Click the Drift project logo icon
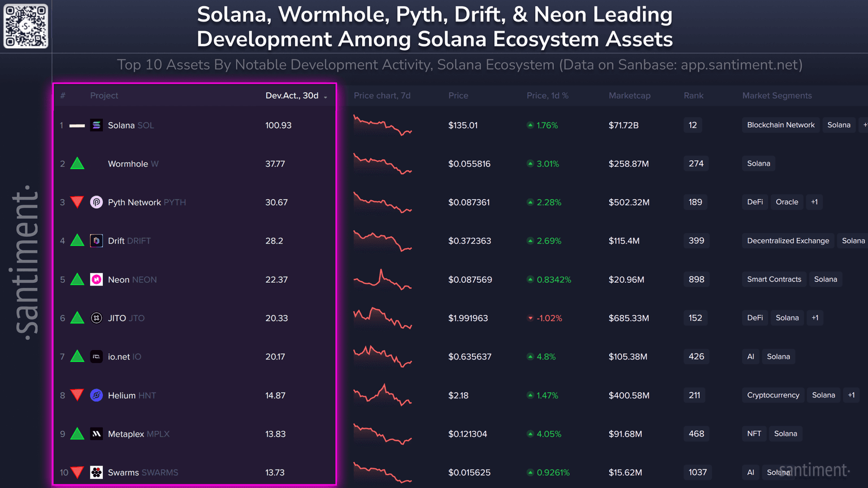868x488 pixels. [x=97, y=241]
